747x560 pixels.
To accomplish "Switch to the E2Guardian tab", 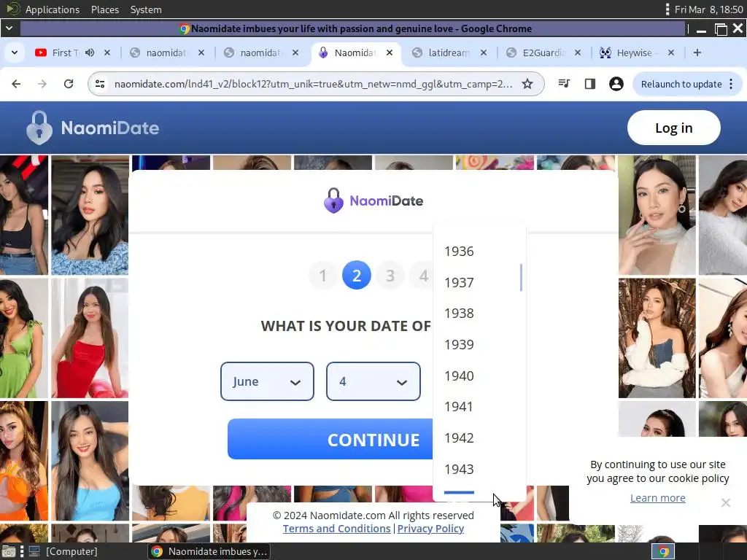I will (543, 52).
